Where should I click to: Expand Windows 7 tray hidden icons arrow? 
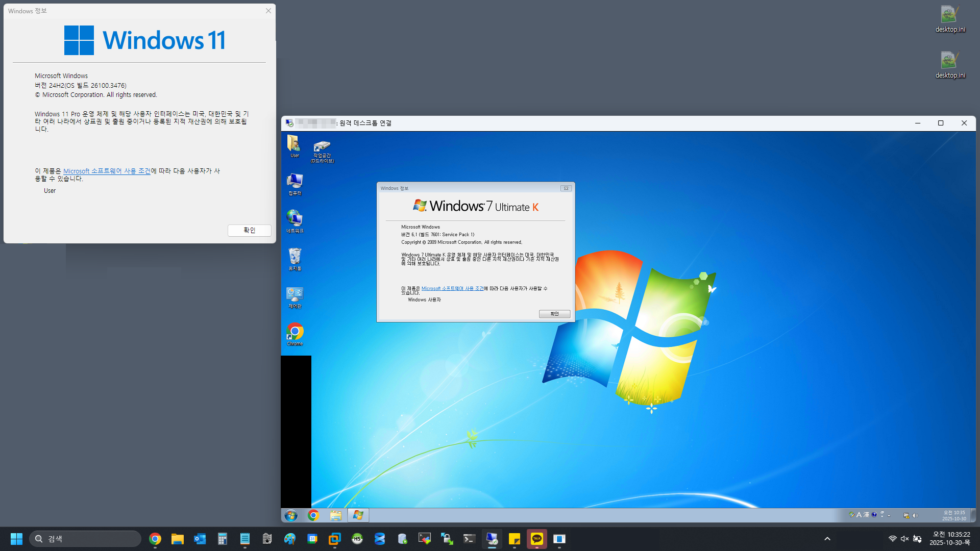(889, 515)
